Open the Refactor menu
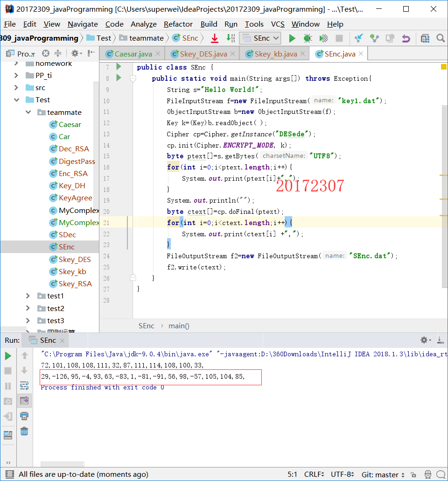Screen dimensions: 448x481 (178, 24)
